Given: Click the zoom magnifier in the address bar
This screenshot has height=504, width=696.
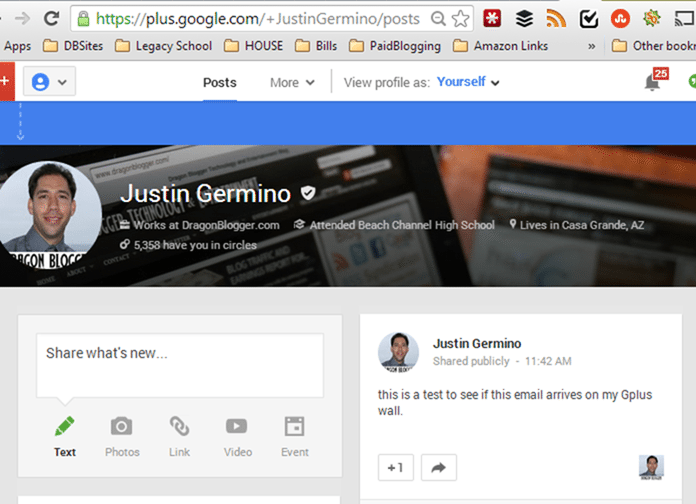Looking at the screenshot, I should click(438, 19).
